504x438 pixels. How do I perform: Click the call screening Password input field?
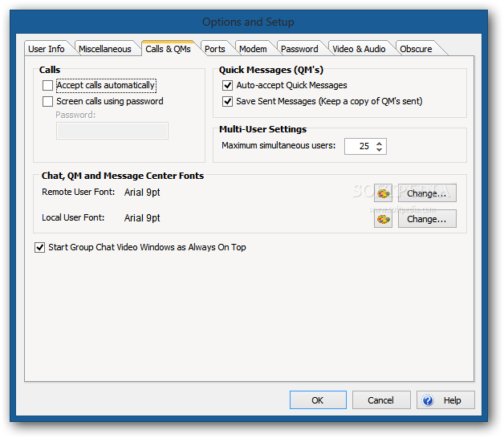pyautogui.click(x=112, y=131)
